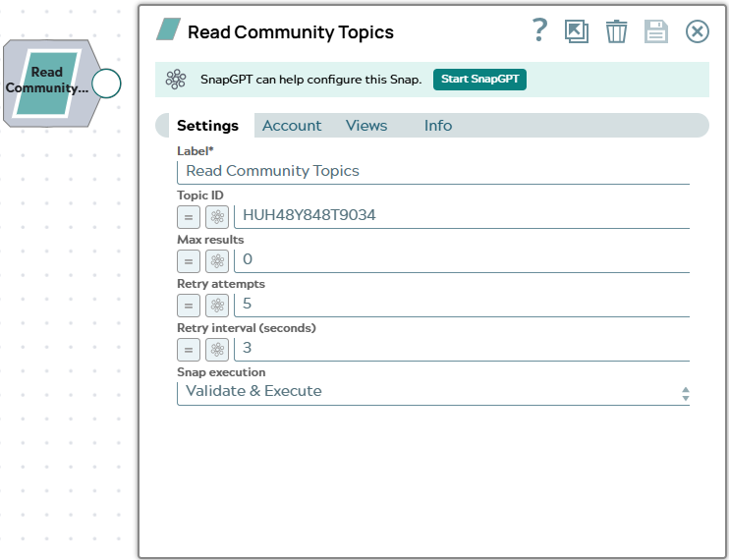Screen dimensions: 729x560
Task: Click the Snap's circular output connector
Action: pyautogui.click(x=106, y=84)
